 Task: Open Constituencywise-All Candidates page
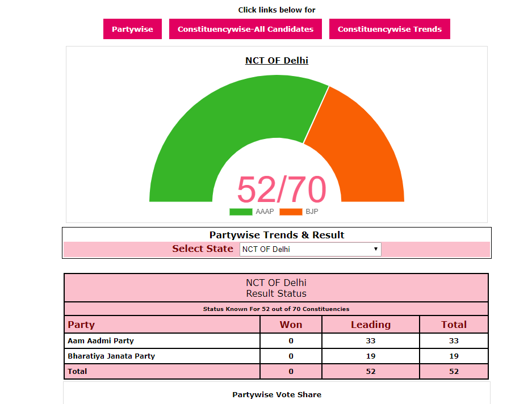[245, 29]
